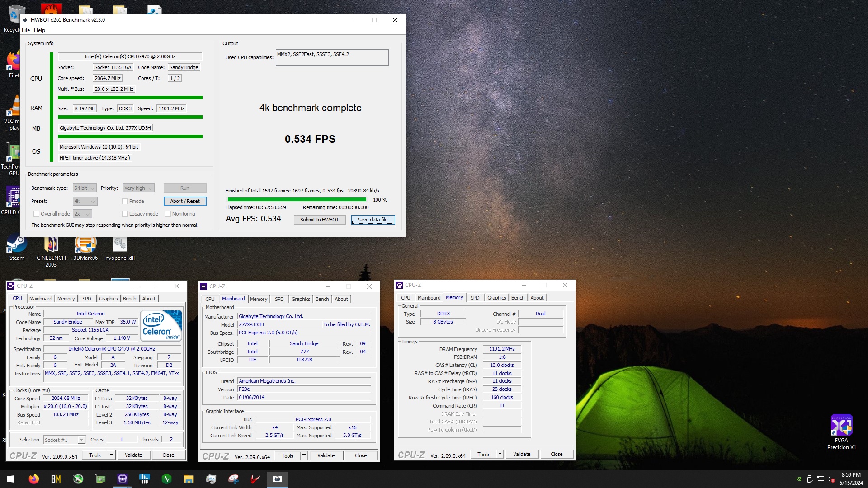Open the Snipping Tool taskbar icon

tap(233, 479)
